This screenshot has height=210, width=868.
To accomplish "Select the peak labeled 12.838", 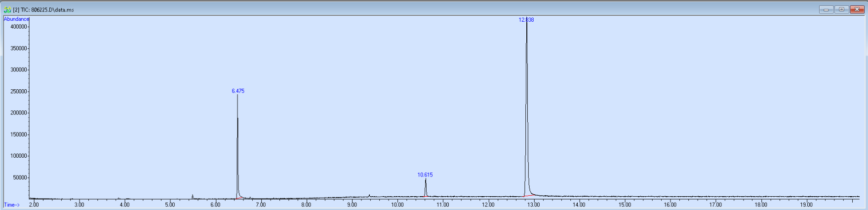I will point(526,20).
